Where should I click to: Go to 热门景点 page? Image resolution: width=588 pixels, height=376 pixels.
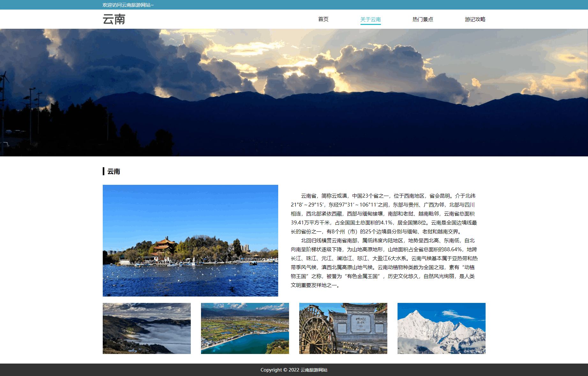point(423,19)
